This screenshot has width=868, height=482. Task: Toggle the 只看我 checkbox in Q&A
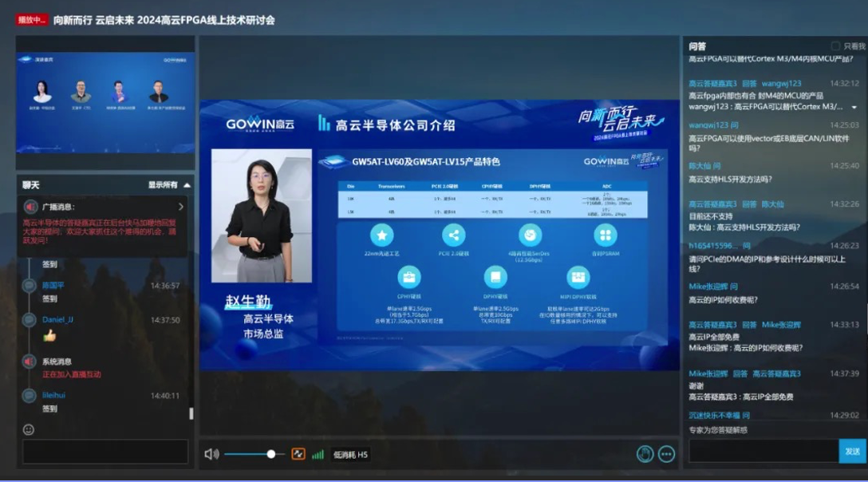pyautogui.click(x=835, y=46)
